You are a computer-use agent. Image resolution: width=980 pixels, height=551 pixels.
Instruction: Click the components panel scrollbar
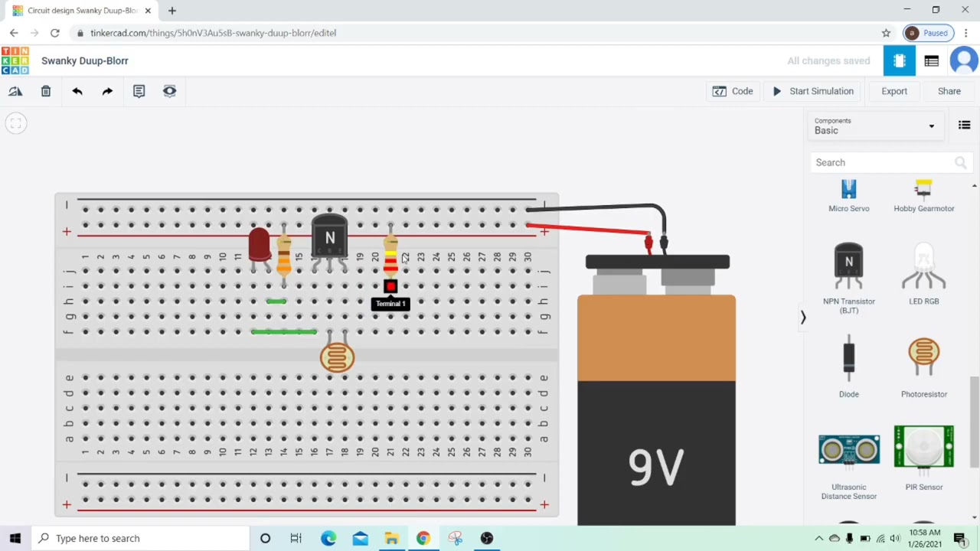tap(975, 421)
